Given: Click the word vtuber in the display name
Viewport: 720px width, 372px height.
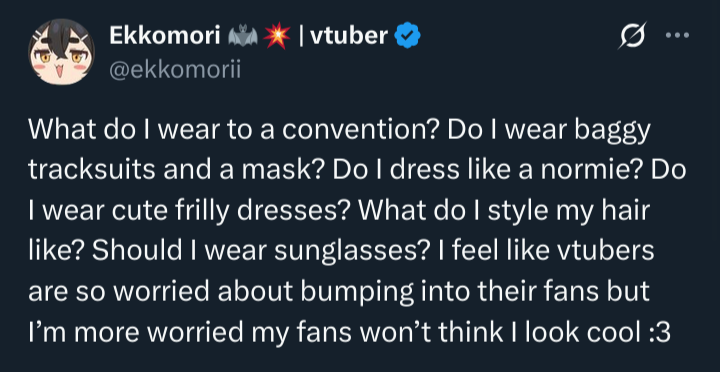Looking at the screenshot, I should click(x=349, y=36).
